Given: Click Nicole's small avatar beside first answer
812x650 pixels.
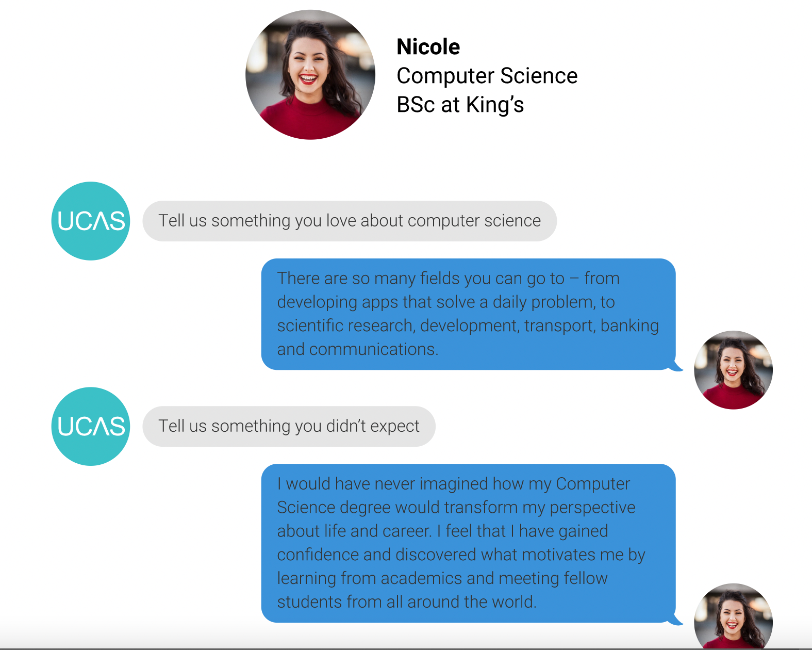Looking at the screenshot, I should tap(733, 370).
